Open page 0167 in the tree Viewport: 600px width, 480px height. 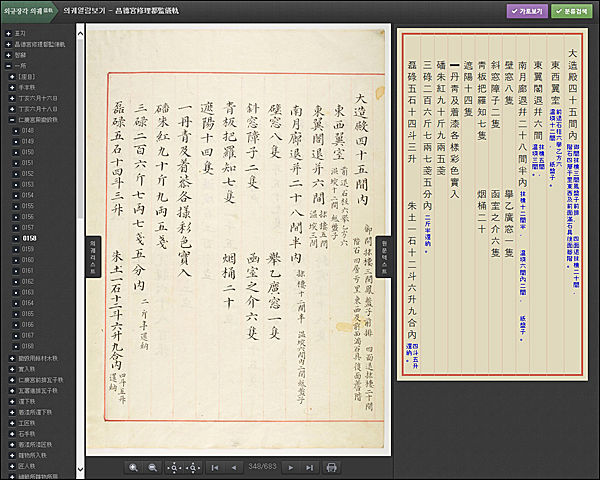28,335
